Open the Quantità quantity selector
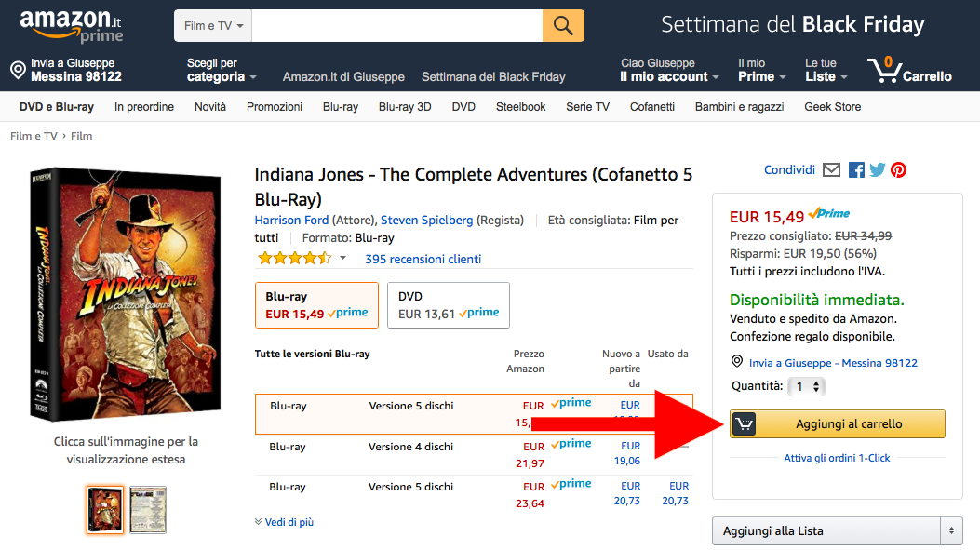The image size is (980, 550). [x=806, y=387]
